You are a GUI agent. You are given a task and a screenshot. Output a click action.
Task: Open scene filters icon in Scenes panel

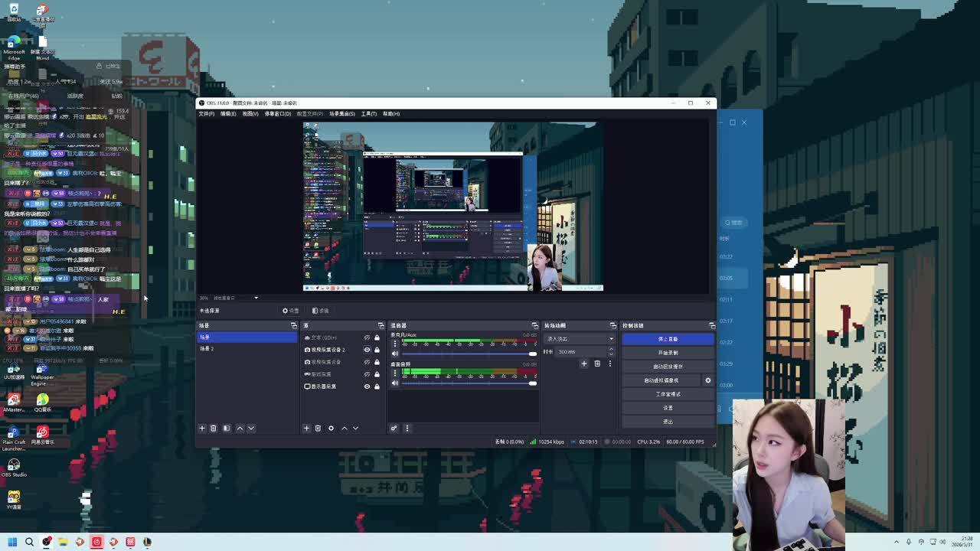pos(227,429)
